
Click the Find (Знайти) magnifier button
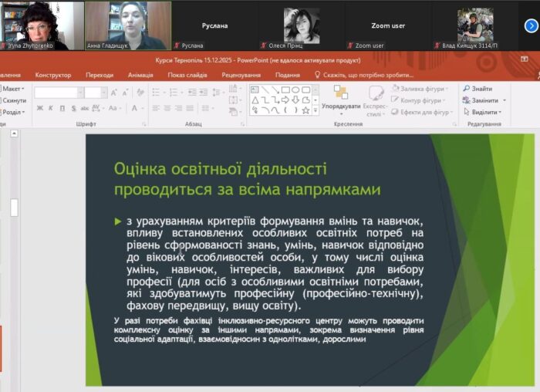(481, 89)
